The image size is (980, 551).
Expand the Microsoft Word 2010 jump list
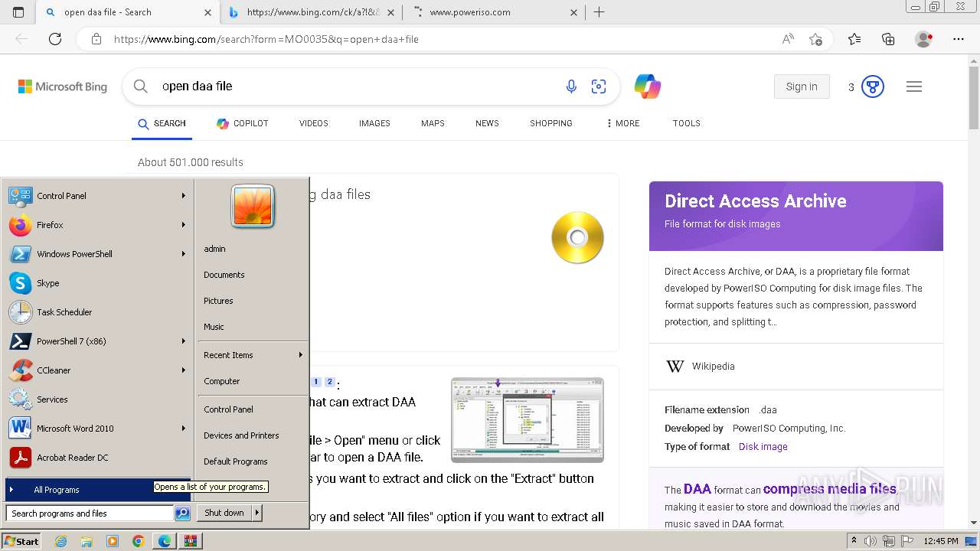tap(184, 429)
